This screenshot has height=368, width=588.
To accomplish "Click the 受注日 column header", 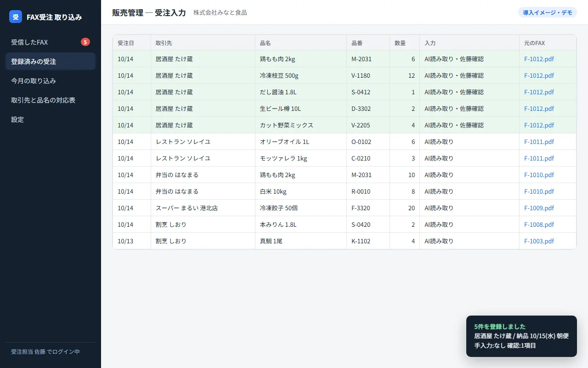I will pyautogui.click(x=132, y=43).
